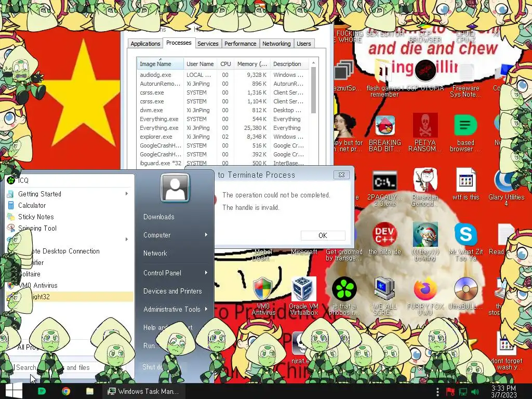Open the green based browser desktop icon

click(465, 125)
